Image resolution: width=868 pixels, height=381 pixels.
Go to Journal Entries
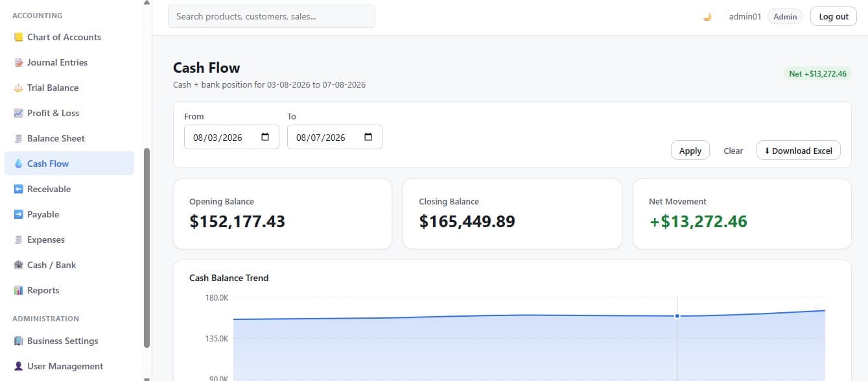click(x=69, y=62)
